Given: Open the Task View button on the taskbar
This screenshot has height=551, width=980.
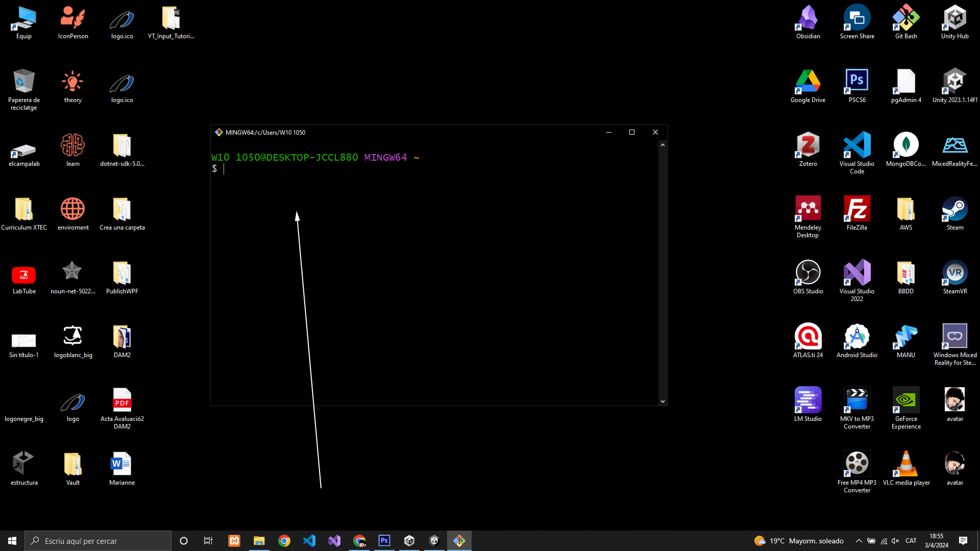Looking at the screenshot, I should click(208, 541).
